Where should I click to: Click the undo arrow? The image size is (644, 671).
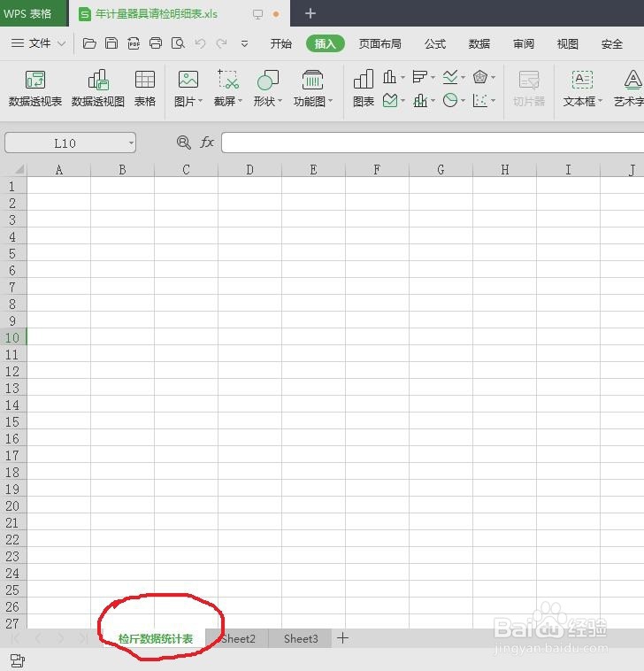pos(200,43)
